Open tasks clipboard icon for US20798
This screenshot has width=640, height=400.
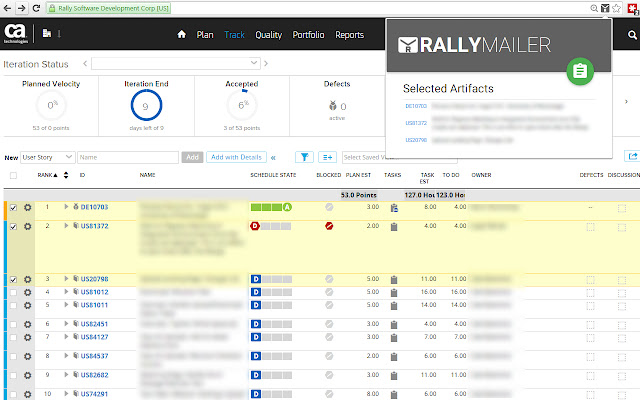394,280
